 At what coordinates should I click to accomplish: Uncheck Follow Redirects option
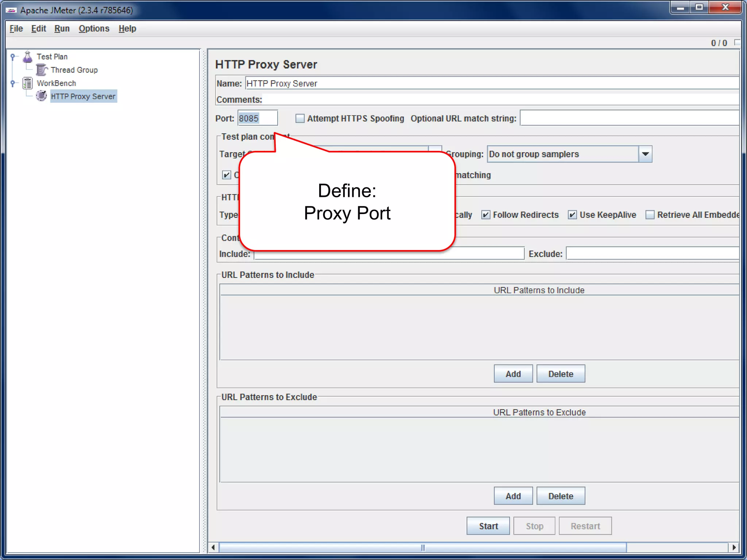point(485,215)
